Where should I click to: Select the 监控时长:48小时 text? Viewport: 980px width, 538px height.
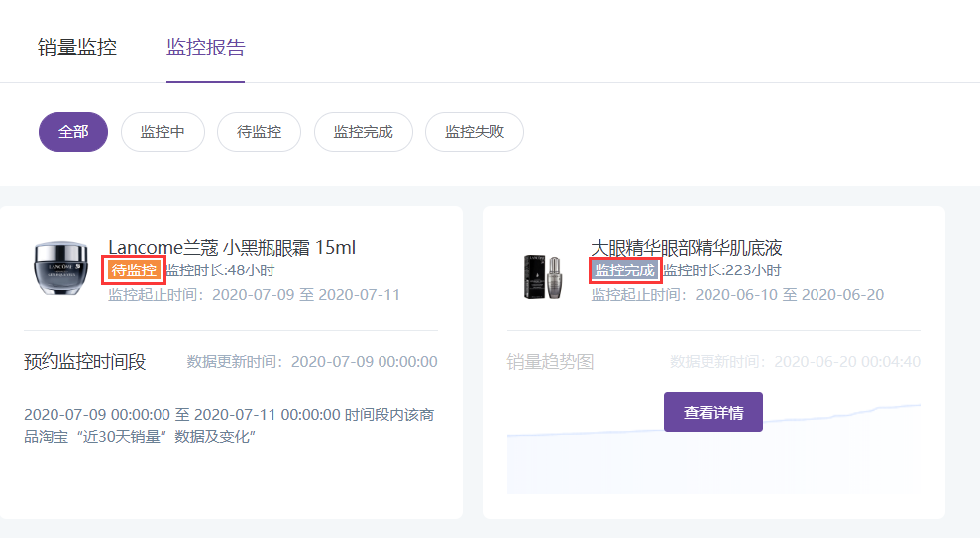pos(220,270)
